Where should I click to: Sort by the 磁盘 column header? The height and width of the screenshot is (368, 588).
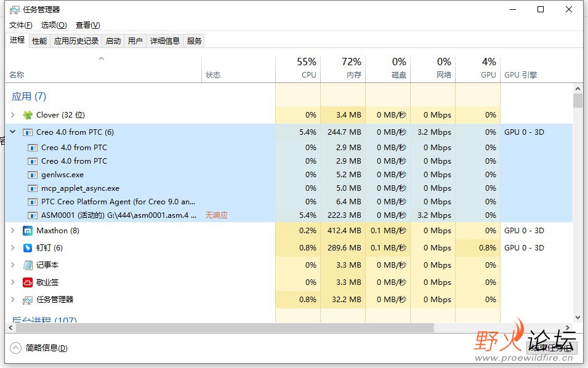[388, 69]
